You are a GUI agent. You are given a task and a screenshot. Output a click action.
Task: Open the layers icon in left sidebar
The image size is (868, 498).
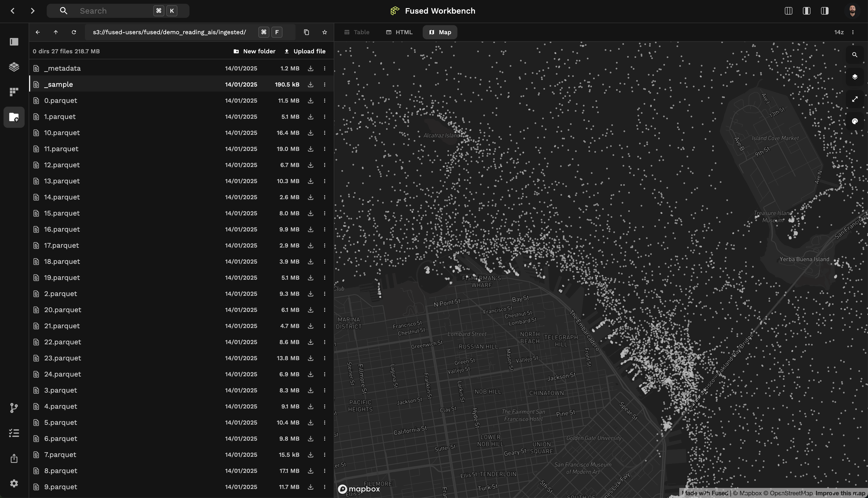pos(14,67)
